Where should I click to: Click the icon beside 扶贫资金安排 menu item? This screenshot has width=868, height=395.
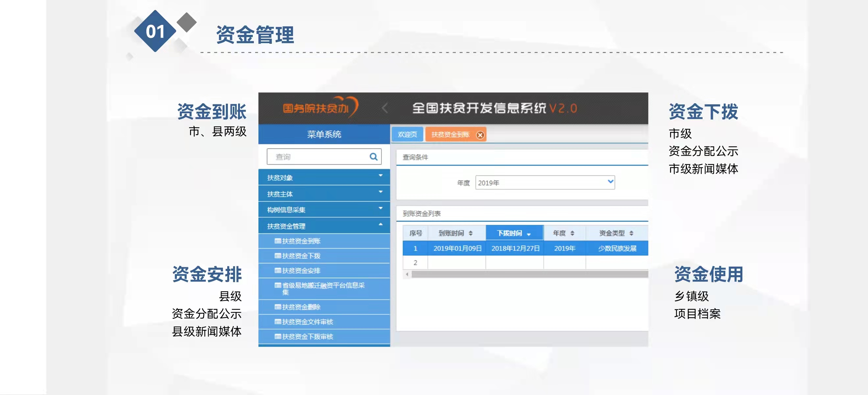(x=277, y=271)
